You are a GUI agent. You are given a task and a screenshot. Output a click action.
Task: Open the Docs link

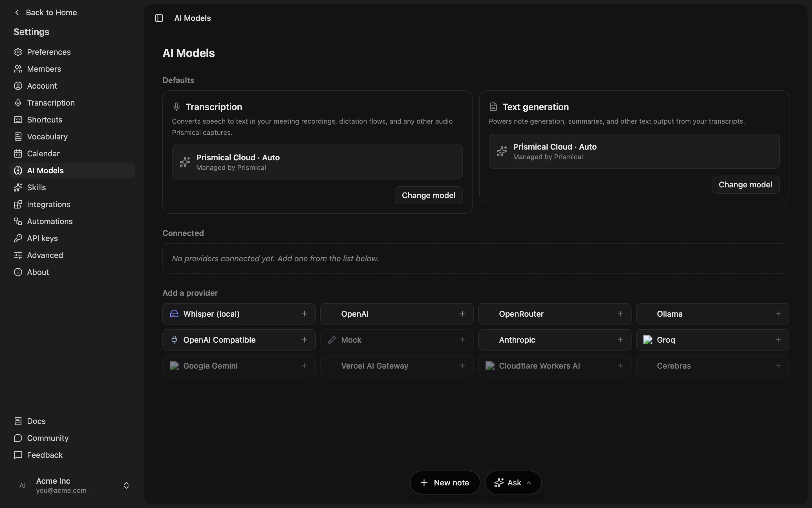click(x=72, y=421)
